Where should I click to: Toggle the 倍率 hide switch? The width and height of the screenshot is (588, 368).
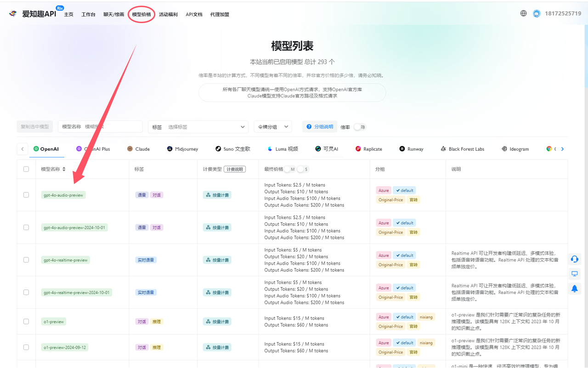click(x=359, y=127)
